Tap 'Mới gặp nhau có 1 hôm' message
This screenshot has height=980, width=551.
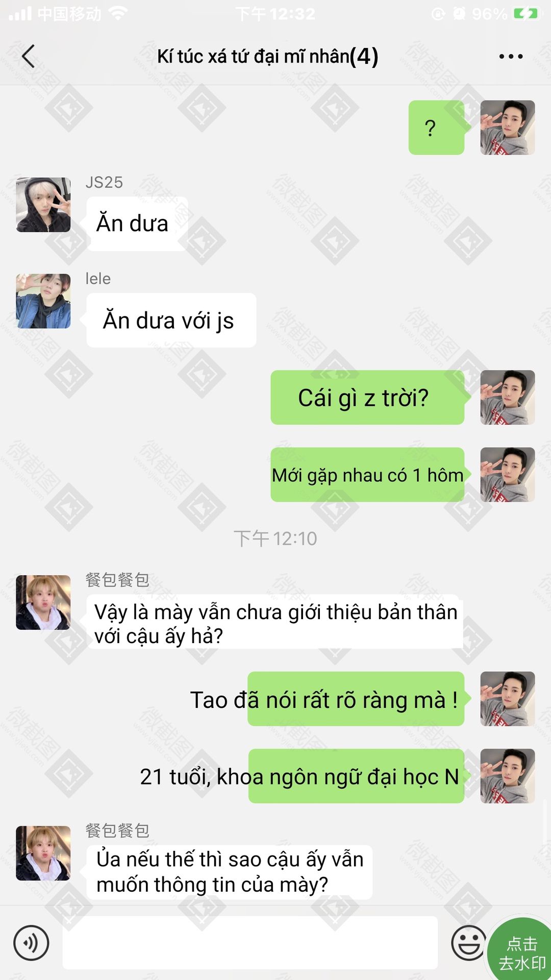tap(367, 475)
